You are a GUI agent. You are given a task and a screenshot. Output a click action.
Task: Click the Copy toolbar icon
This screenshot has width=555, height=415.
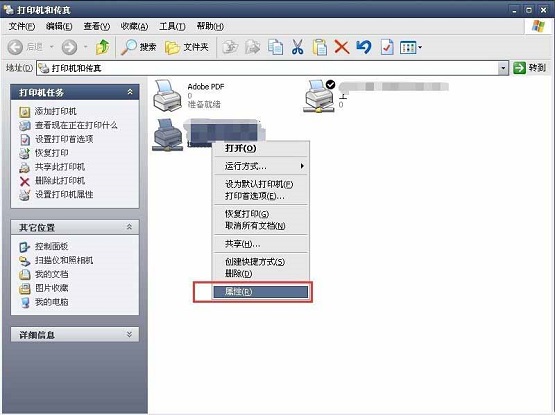(x=275, y=47)
